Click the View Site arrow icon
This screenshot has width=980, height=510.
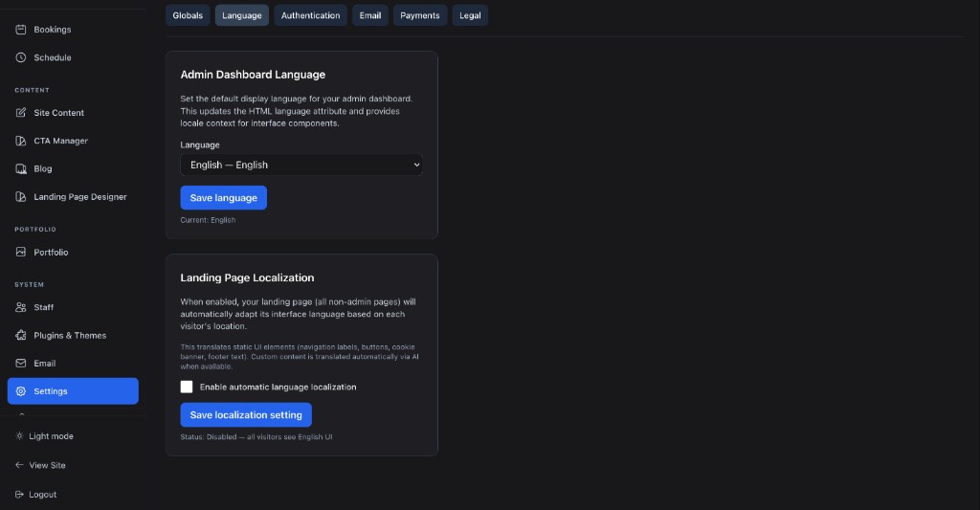[19, 465]
